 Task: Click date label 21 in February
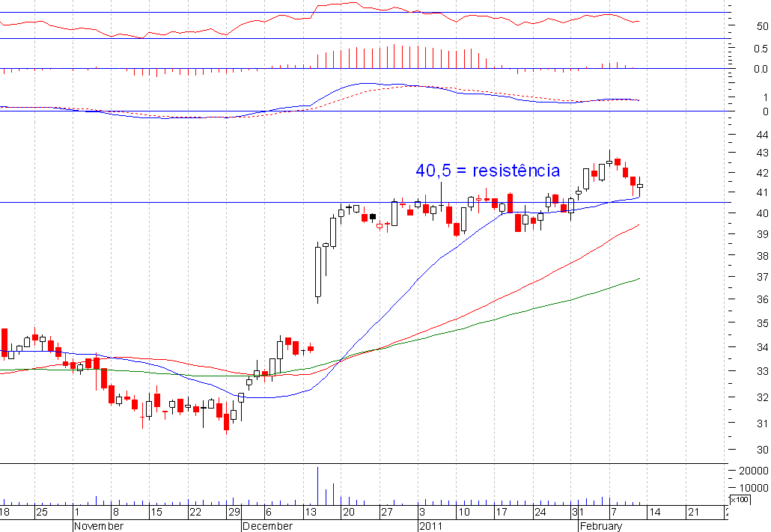pyautogui.click(x=693, y=512)
